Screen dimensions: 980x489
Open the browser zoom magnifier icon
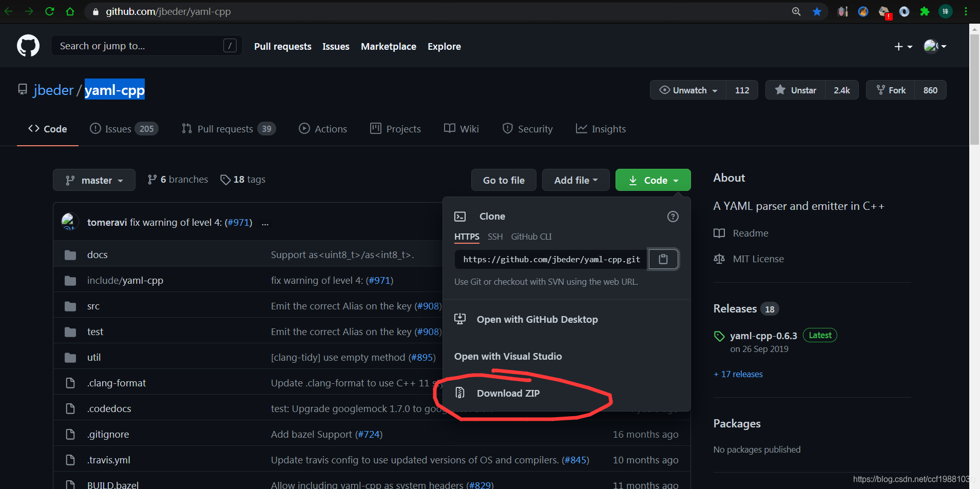(x=796, y=11)
